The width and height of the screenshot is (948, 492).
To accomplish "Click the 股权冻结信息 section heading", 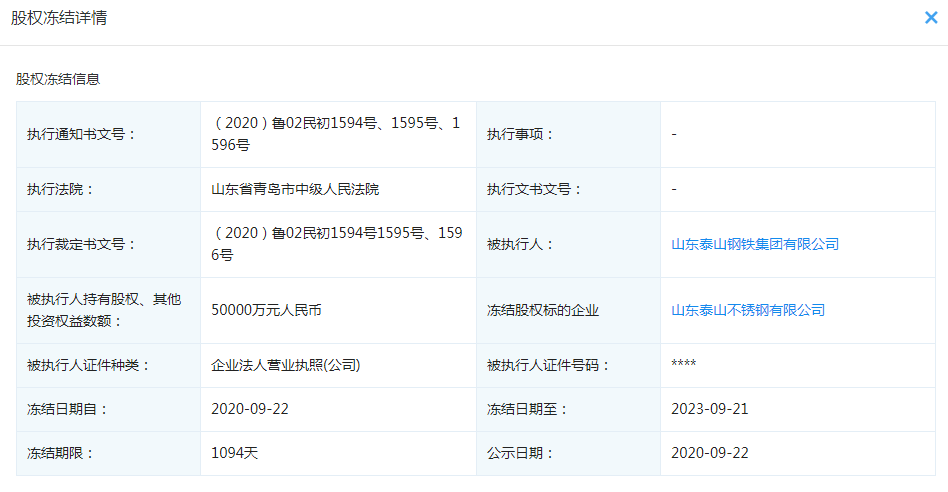I will (x=58, y=78).
